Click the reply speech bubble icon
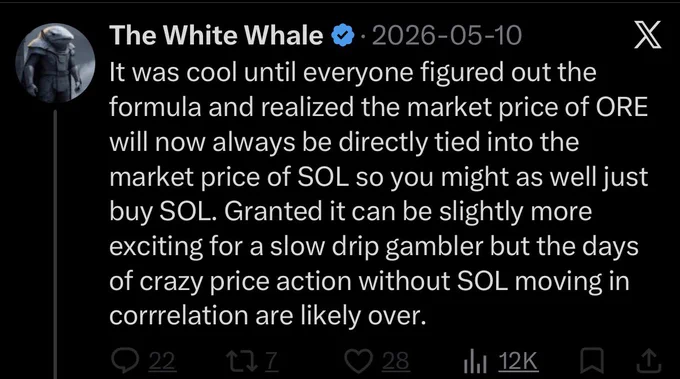 pos(125,361)
